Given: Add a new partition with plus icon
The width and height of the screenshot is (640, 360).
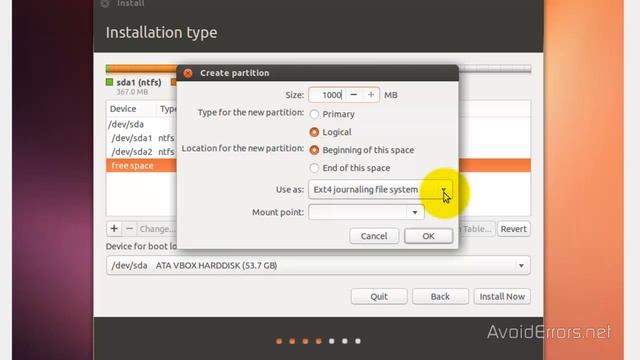Looking at the screenshot, I should pyautogui.click(x=114, y=229).
